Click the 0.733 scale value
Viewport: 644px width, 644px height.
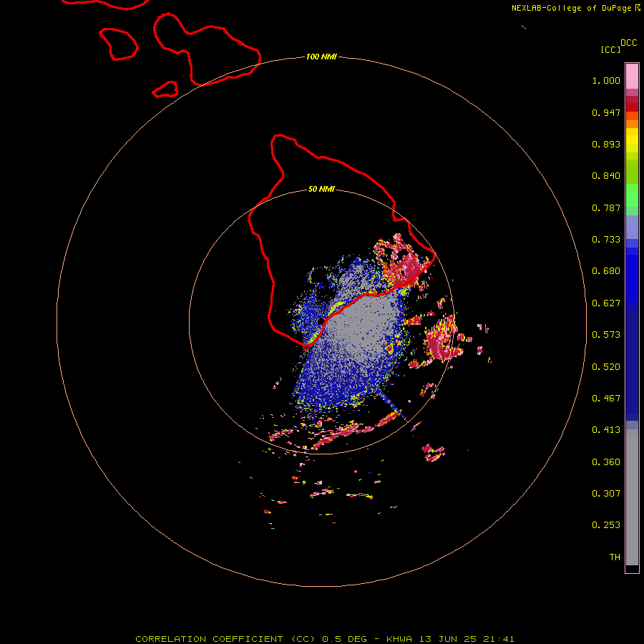coord(606,240)
